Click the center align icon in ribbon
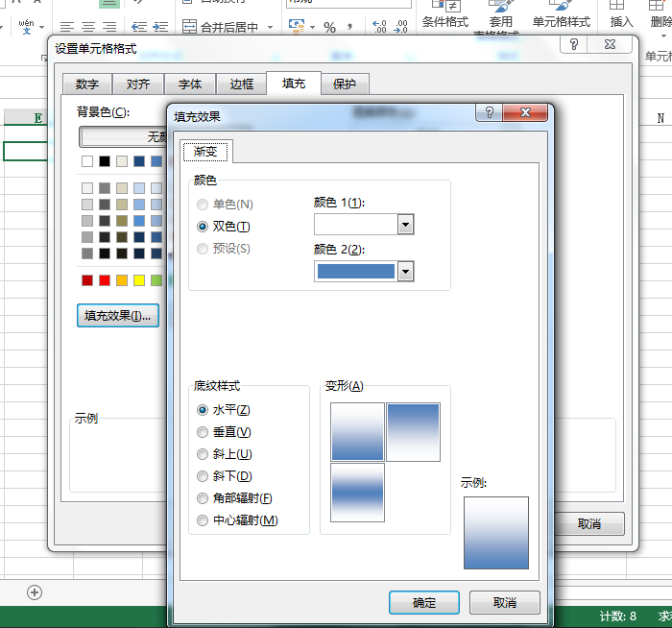 click(88, 27)
